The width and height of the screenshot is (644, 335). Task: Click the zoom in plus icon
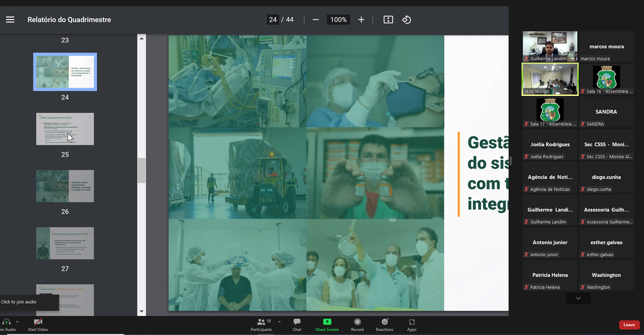click(x=361, y=20)
